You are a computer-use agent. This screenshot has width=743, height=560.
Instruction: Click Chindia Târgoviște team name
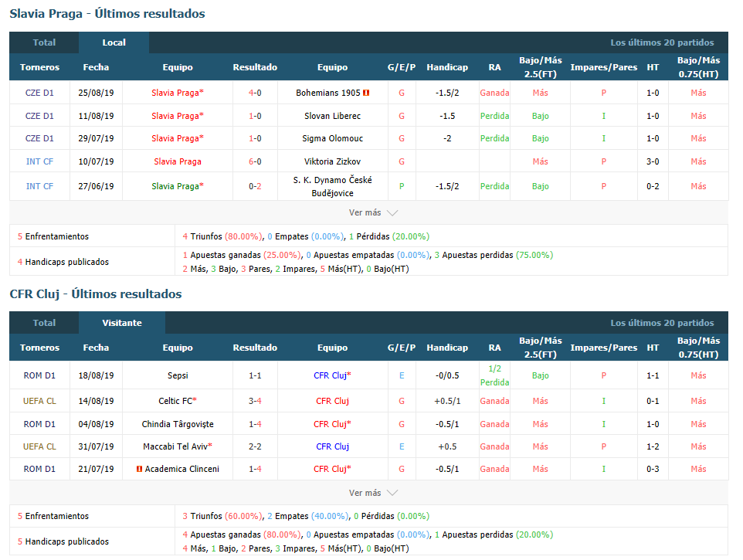click(x=178, y=424)
